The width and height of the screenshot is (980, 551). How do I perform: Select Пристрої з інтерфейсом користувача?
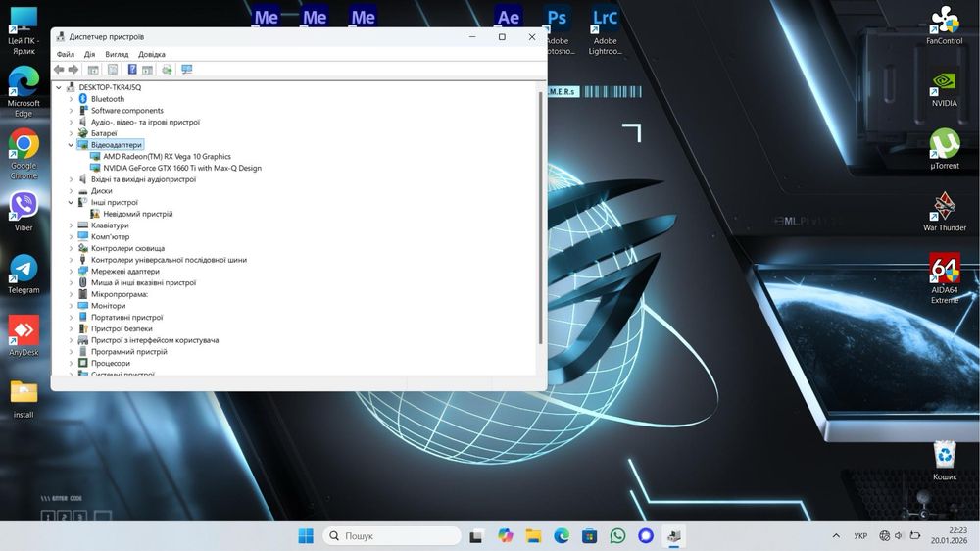point(155,340)
